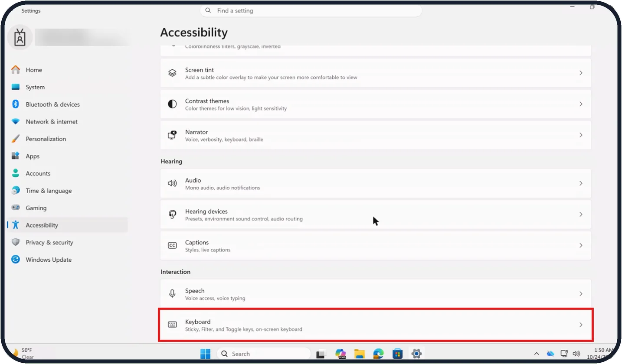
Task: Open Narrator via its right chevron
Action: pos(581,135)
